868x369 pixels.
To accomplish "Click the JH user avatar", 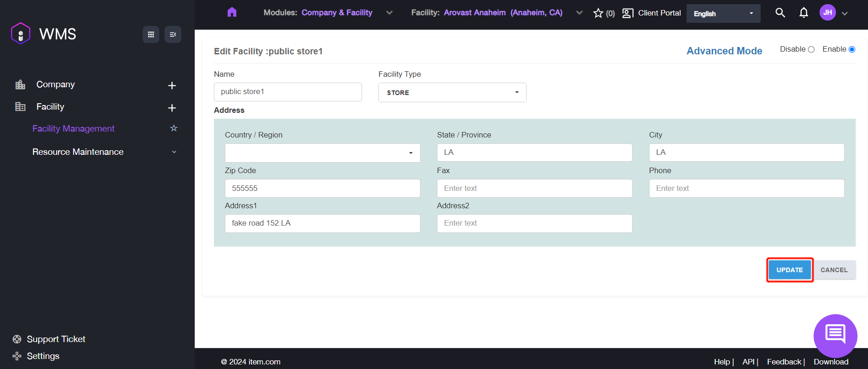I will 828,13.
